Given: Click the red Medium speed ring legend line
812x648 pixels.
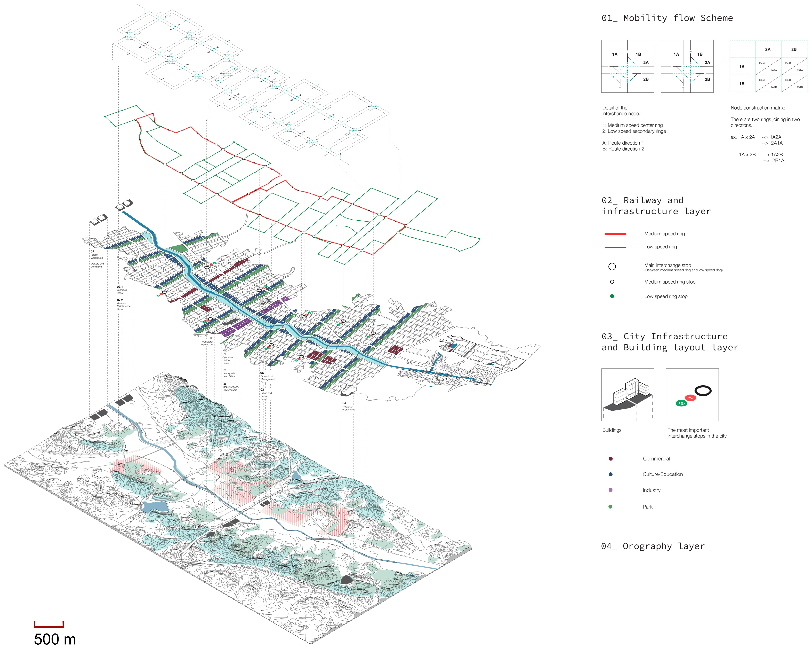Looking at the screenshot, I should (615, 234).
